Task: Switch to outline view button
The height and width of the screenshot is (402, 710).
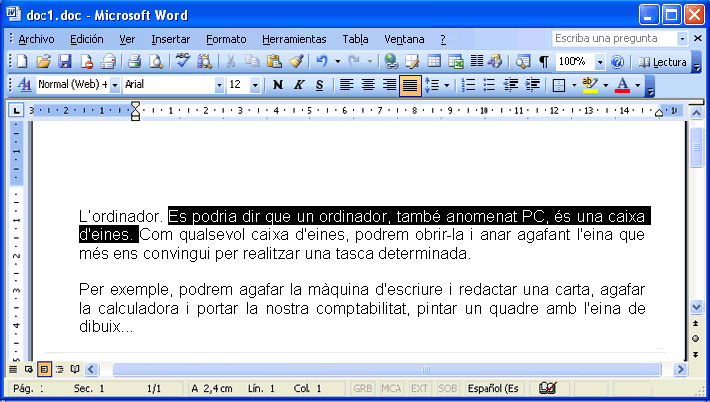Action: (x=59, y=369)
